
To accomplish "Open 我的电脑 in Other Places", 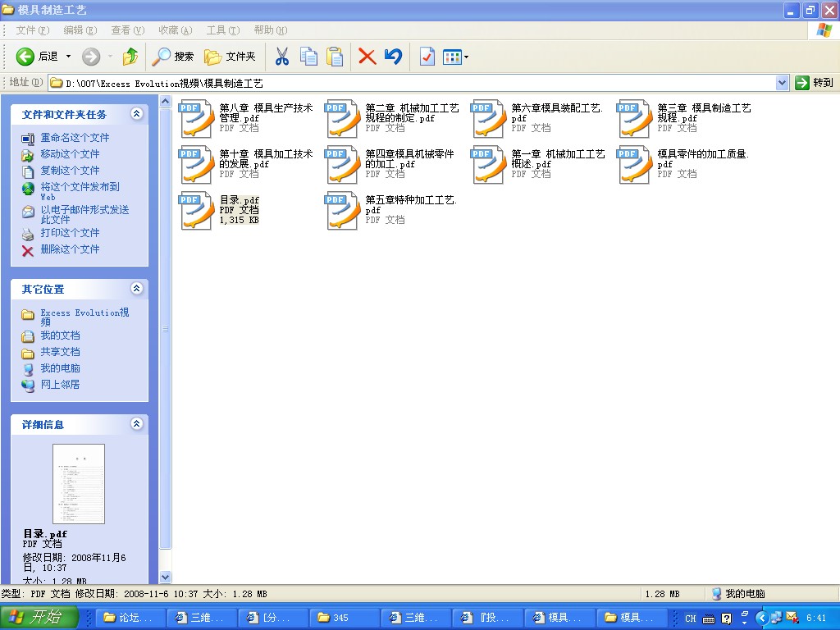I will 60,368.
